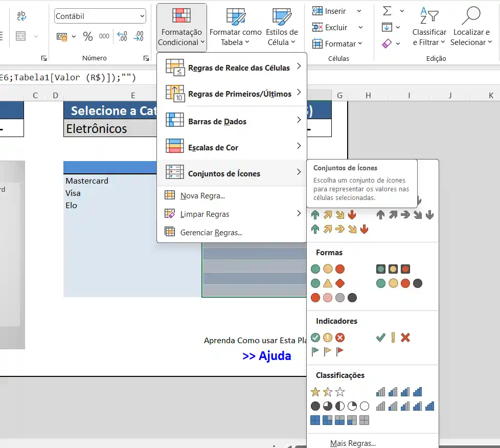Click the Mais Regras option
Image resolution: width=500 pixels, height=448 pixels.
tap(353, 443)
